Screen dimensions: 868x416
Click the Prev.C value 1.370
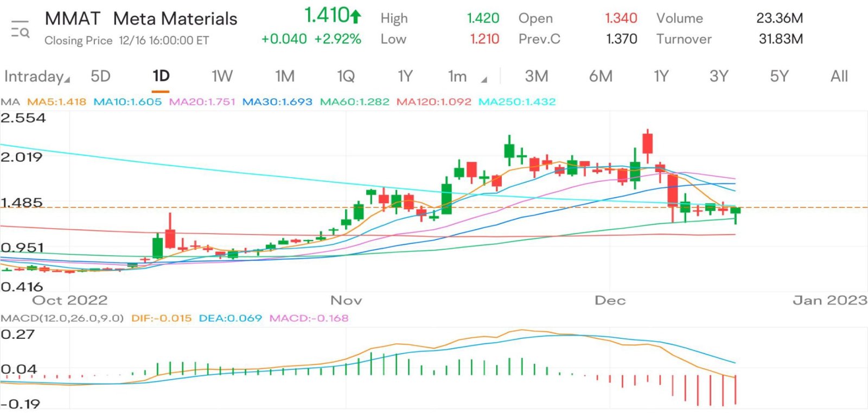click(x=622, y=39)
